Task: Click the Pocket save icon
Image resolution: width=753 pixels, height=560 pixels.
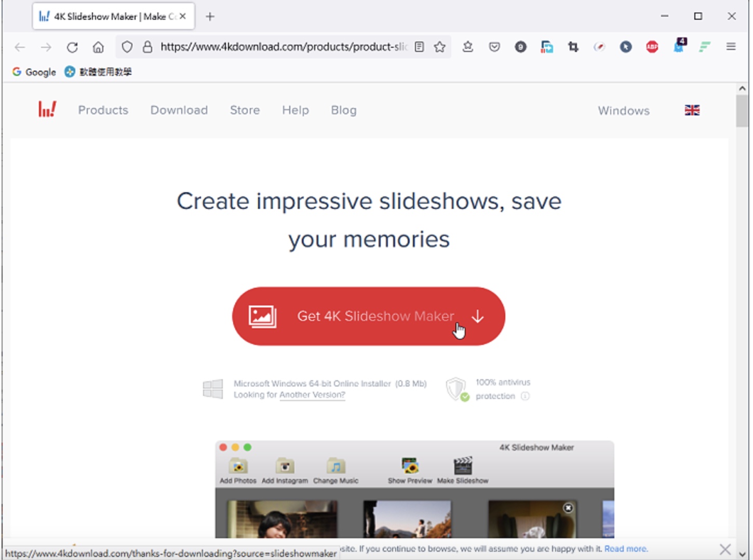Action: pos(494,47)
